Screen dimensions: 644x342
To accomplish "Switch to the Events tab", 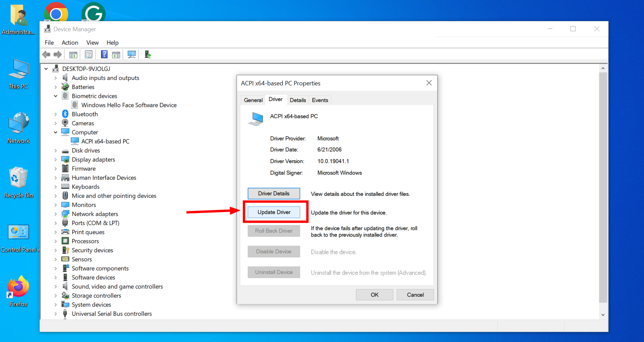I will click(319, 100).
